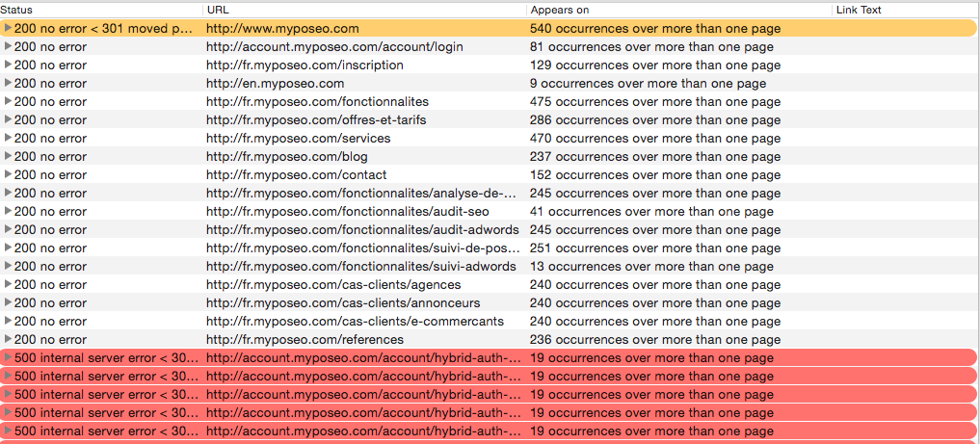Click the '470 occurrences over more than one page' cell
The width and height of the screenshot is (980, 444).
coord(655,139)
